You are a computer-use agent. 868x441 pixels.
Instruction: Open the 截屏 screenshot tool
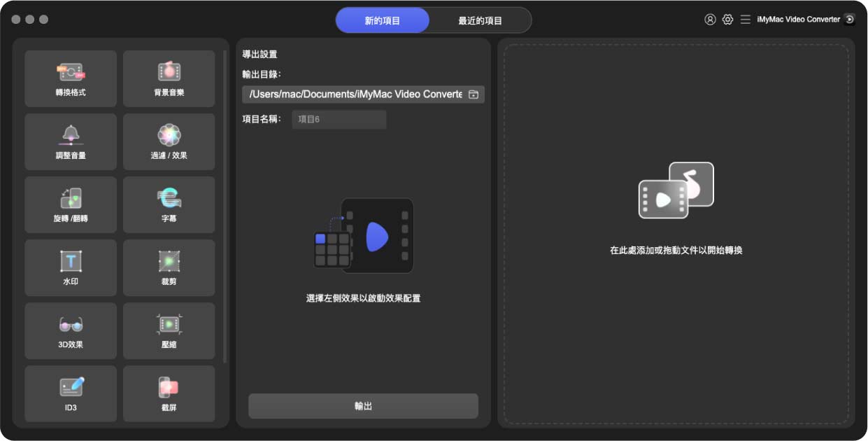pos(169,393)
